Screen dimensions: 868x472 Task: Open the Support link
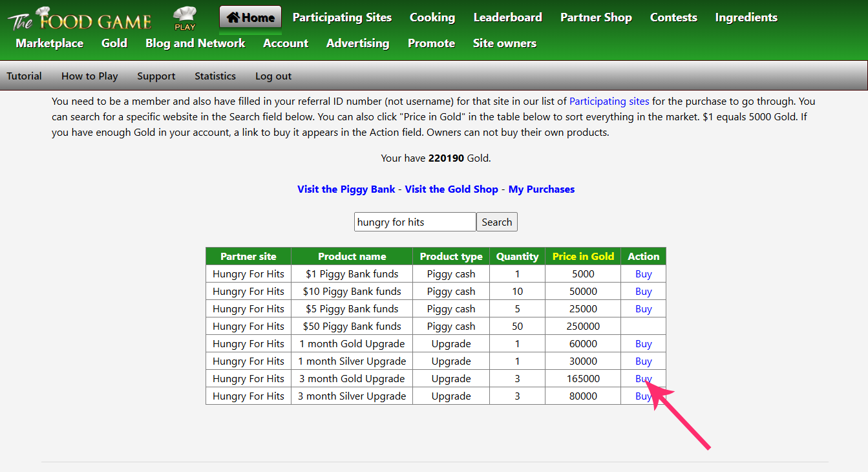[x=156, y=76]
